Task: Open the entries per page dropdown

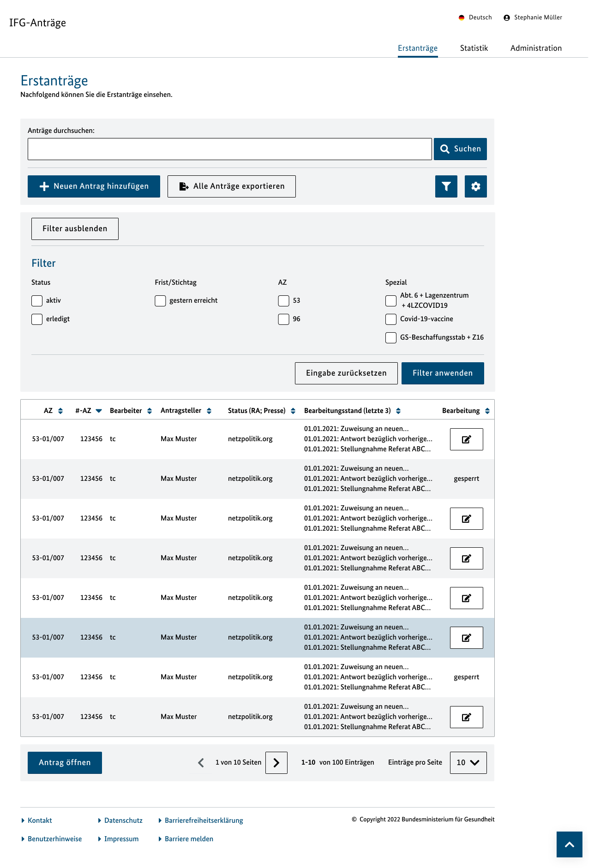Action: pyautogui.click(x=468, y=763)
